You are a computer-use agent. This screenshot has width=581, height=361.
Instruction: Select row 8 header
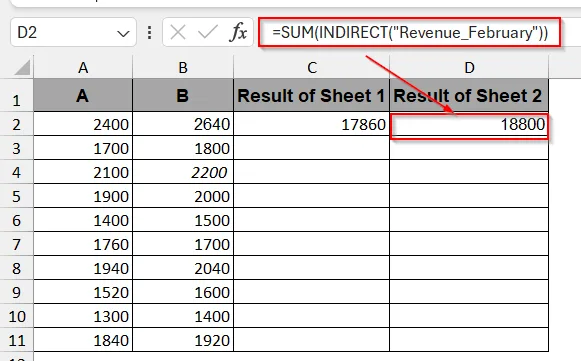(16, 268)
